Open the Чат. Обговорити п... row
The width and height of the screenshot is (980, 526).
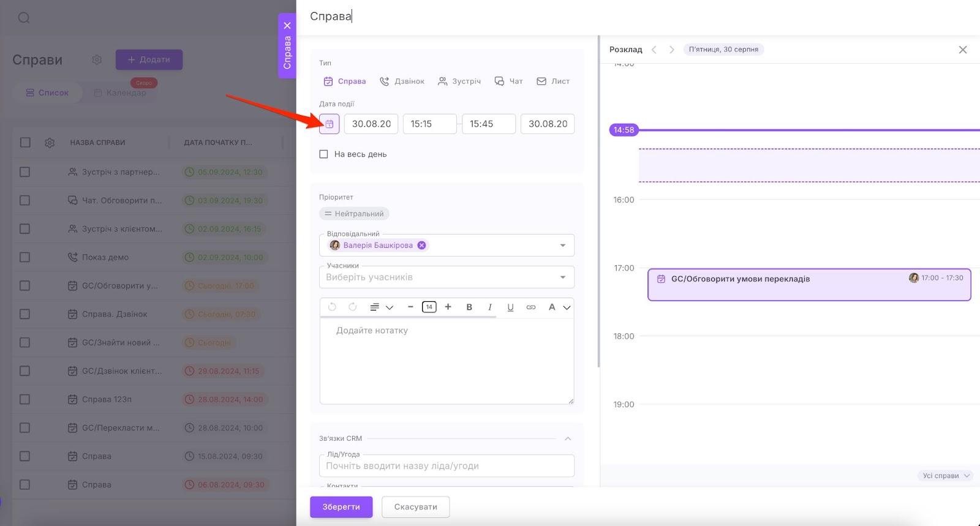tap(122, 200)
